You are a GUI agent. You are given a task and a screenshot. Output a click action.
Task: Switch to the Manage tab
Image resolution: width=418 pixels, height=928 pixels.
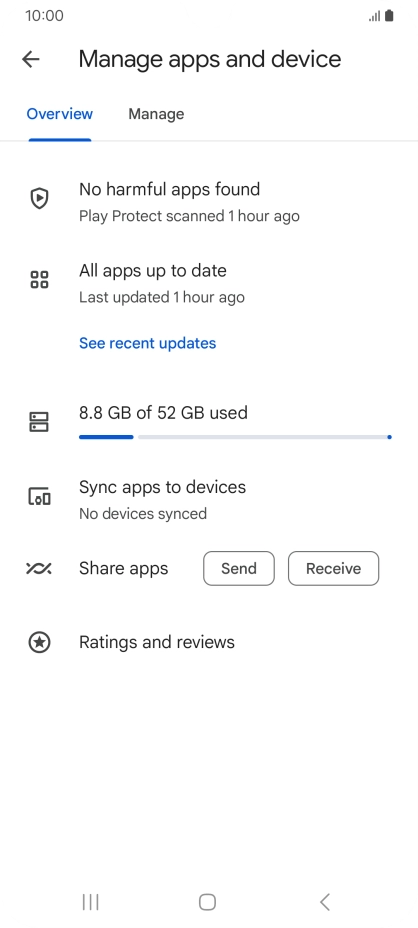point(156,114)
